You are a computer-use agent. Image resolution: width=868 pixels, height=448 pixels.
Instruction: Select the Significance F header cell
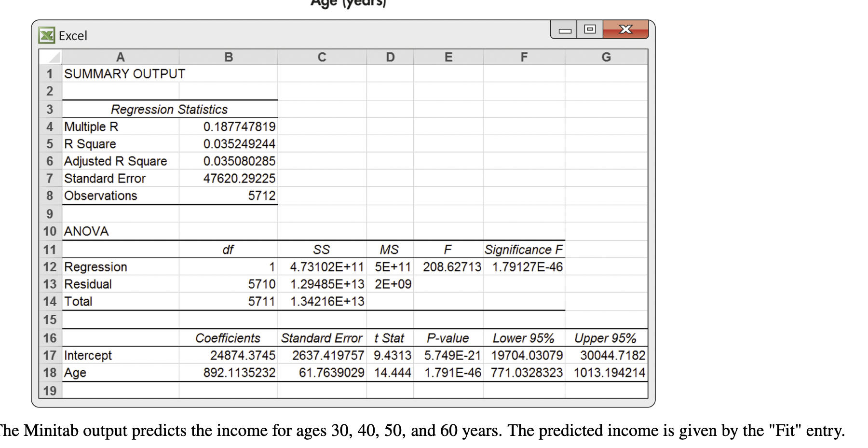coord(524,249)
